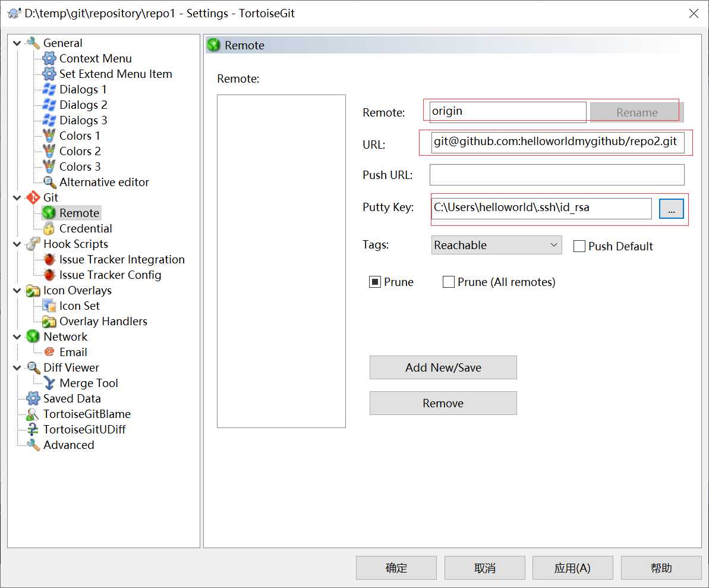Click the Colors 3 palette icon
The image size is (709, 588).
point(49,166)
